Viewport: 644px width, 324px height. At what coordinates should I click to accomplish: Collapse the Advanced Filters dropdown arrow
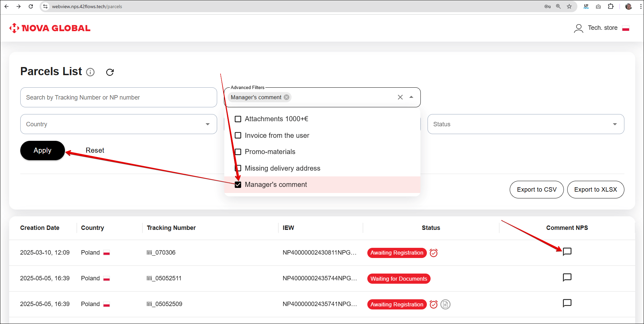(x=411, y=97)
